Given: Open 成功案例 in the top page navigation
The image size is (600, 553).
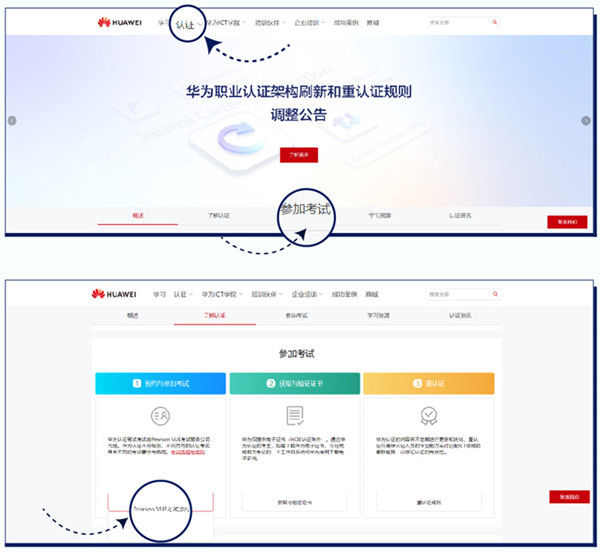Looking at the screenshot, I should (346, 23).
